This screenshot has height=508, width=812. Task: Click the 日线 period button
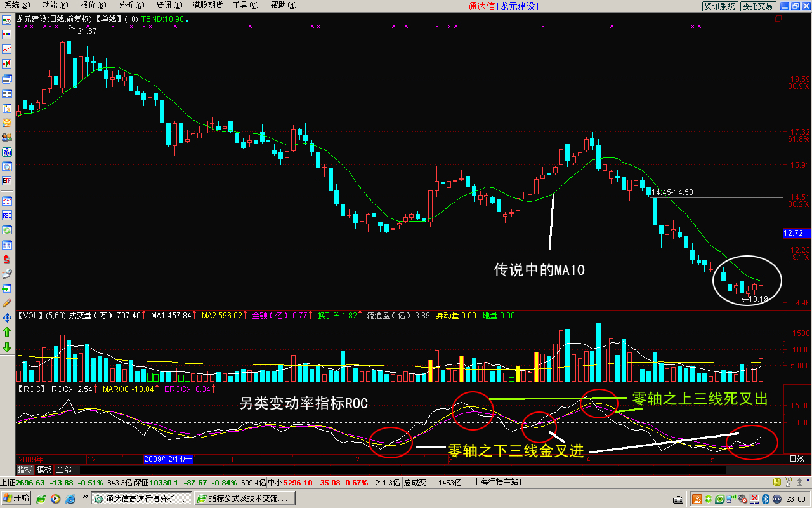(796, 458)
